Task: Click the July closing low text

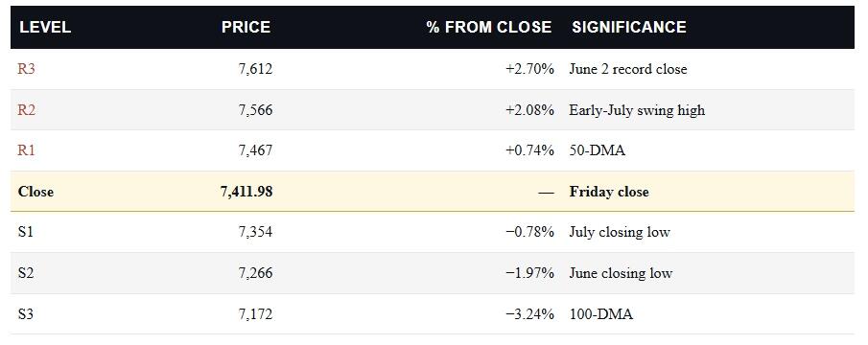Action: [620, 232]
